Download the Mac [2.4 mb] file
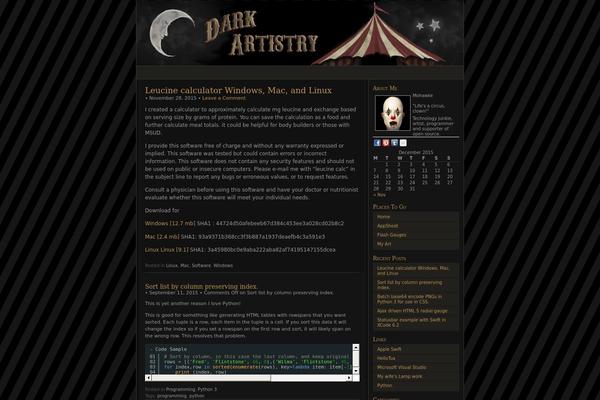 coord(162,237)
